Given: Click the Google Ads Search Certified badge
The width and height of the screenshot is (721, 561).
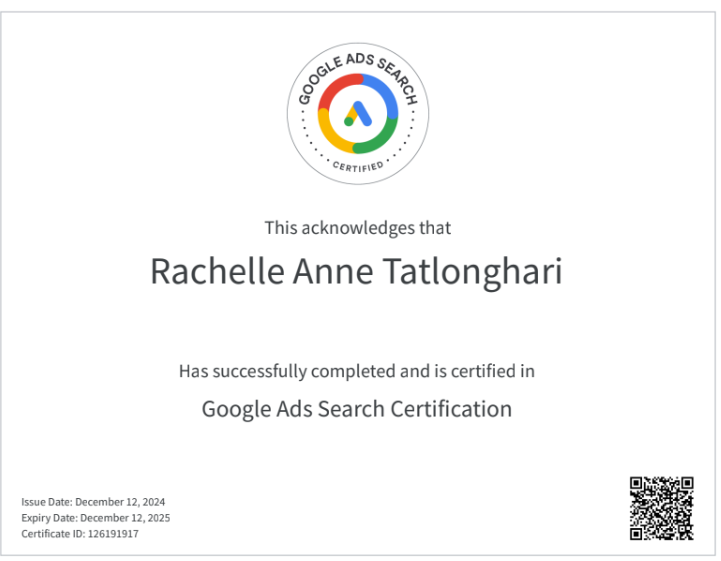Looking at the screenshot, I should 358,114.
